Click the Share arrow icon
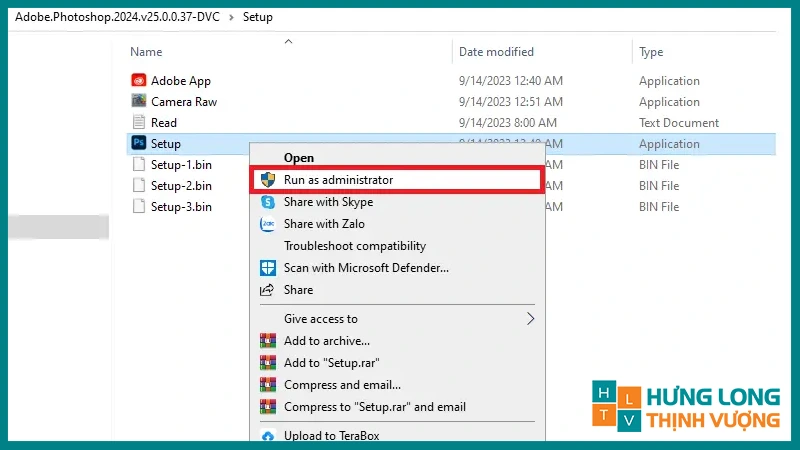800x450 pixels. [267, 290]
